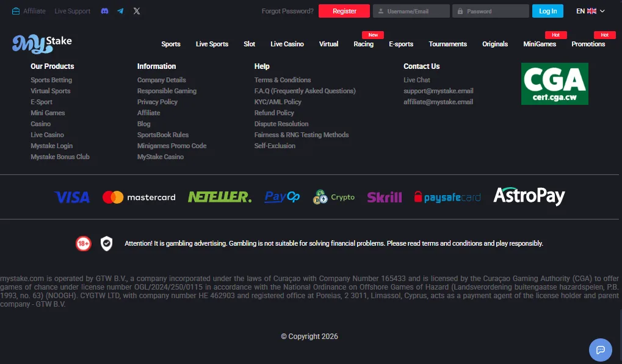Open KYC/AML Policy link
Image resolution: width=622 pixels, height=364 pixels.
[278, 102]
